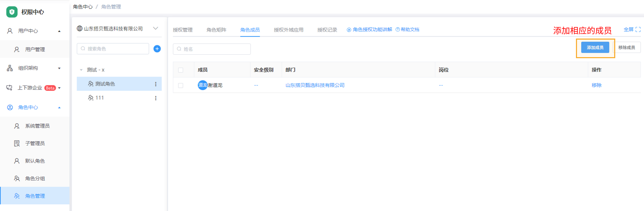Open the three-dot menu for 测试角色
Image resolution: width=644 pixels, height=211 pixels.
pos(156,84)
